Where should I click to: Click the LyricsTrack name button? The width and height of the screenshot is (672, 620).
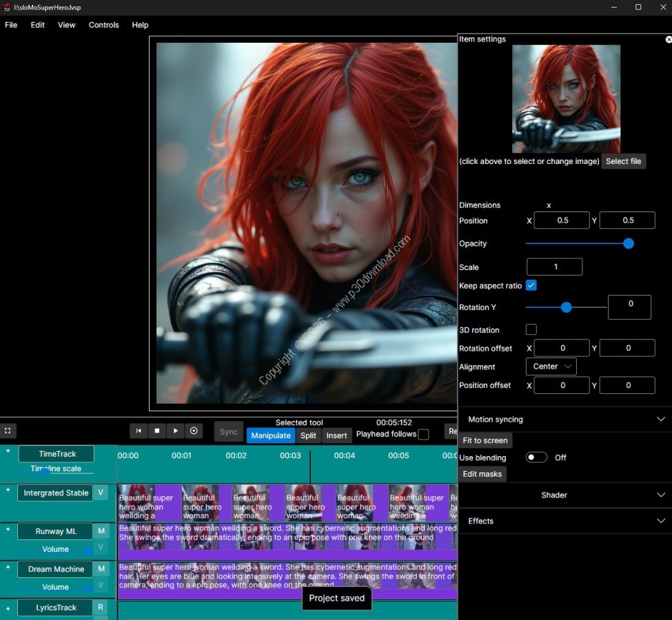[55, 608]
